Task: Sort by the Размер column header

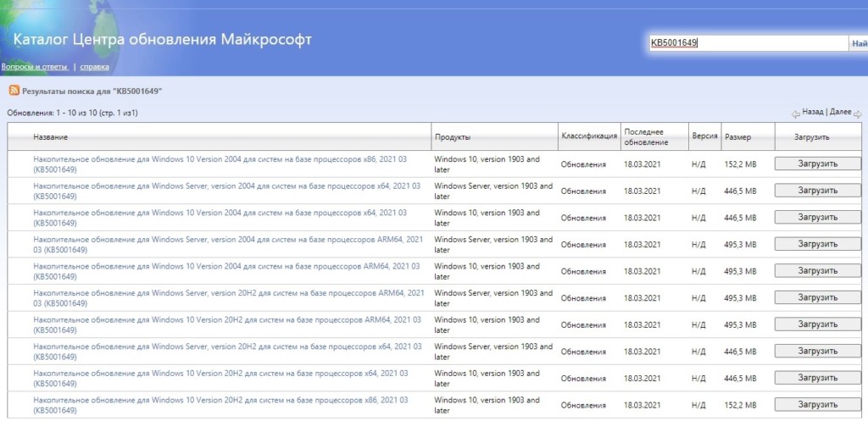Action: pyautogui.click(x=738, y=136)
